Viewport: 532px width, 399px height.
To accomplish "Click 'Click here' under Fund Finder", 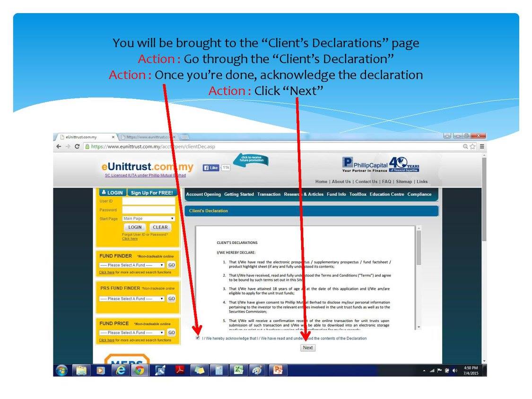I will [x=106, y=272].
